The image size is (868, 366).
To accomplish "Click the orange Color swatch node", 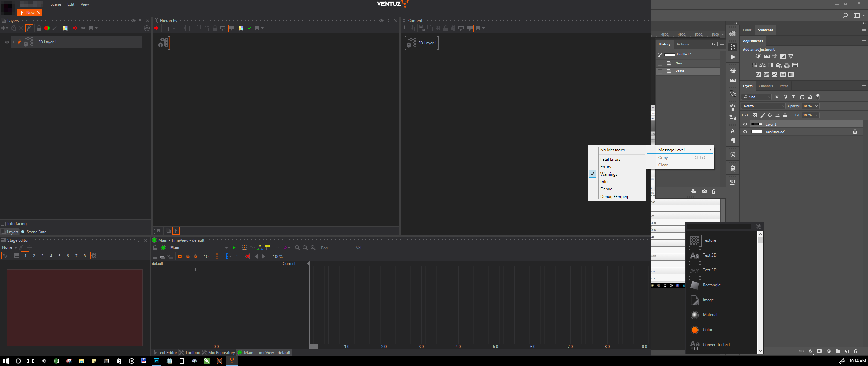I will pos(694,330).
